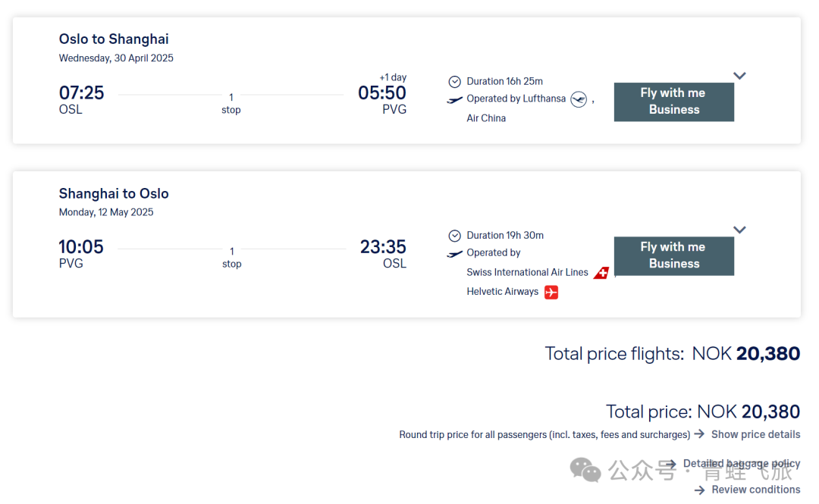Screen dimensions: 819x504
Task: Click the Oslo to Shanghai heading
Action: (114, 39)
